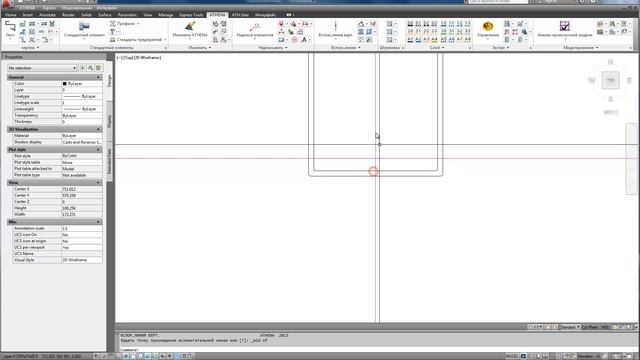This screenshot has height=360, width=640.
Task: Switch to the Annotate ribbon tab
Action: [x=47, y=15]
